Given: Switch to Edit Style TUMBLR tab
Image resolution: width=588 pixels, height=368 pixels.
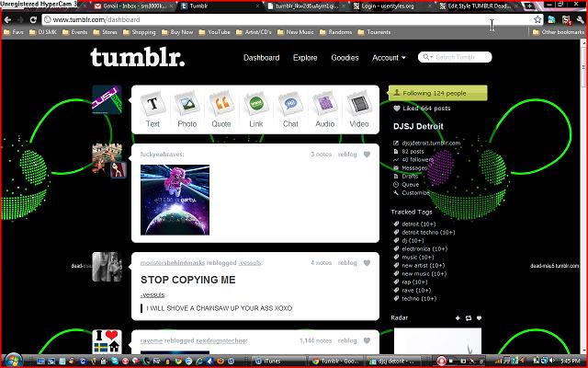Looking at the screenshot, I should point(479,6).
